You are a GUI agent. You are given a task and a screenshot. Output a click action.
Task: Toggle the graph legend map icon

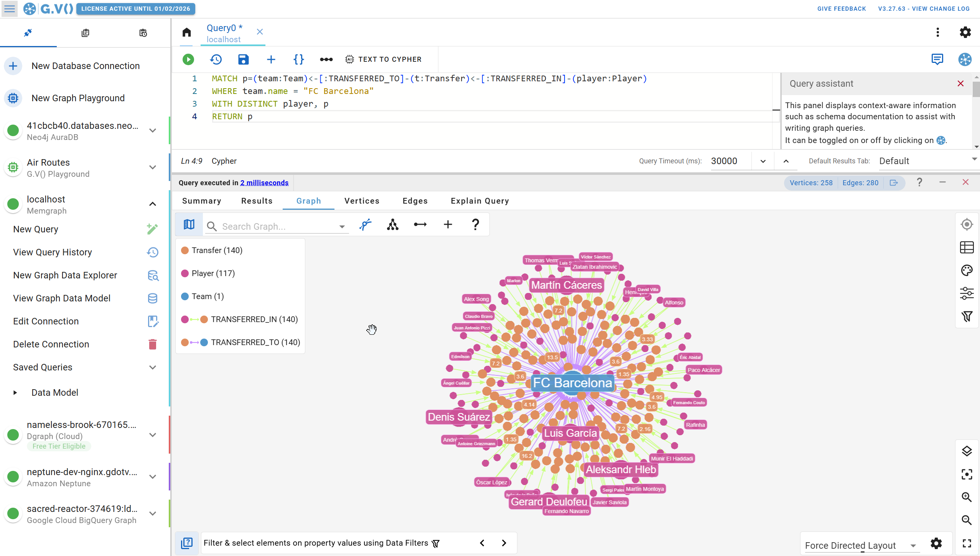point(189,225)
